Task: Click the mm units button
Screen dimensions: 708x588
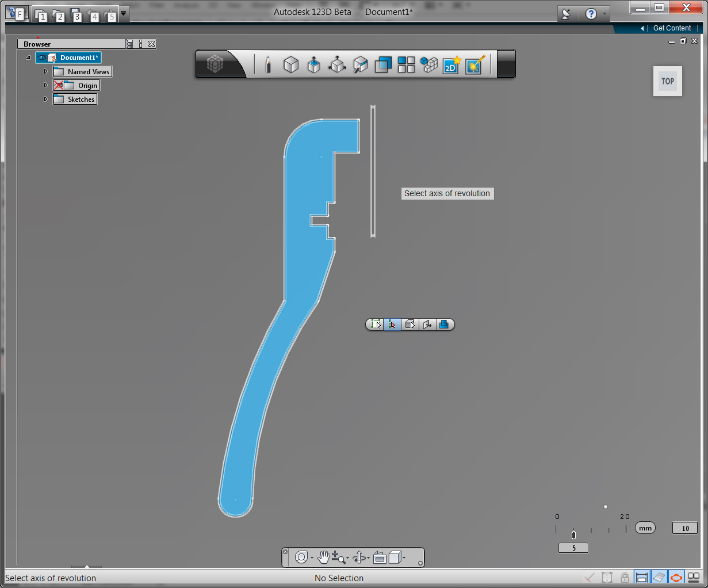Action: (x=645, y=528)
